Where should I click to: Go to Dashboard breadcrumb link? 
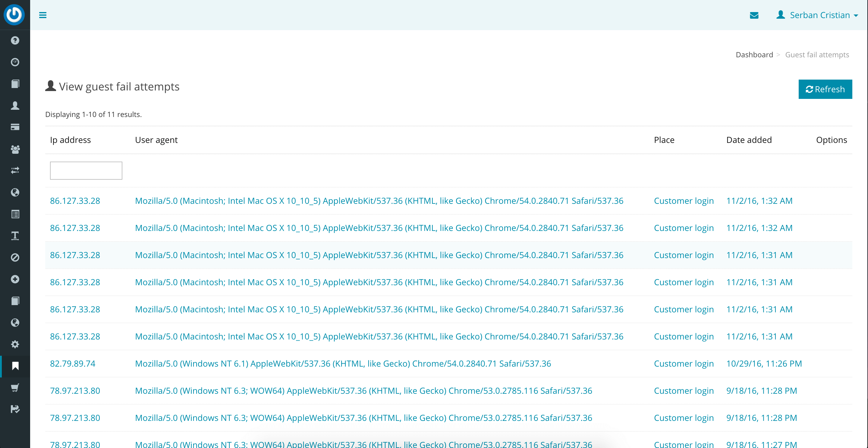pos(754,55)
